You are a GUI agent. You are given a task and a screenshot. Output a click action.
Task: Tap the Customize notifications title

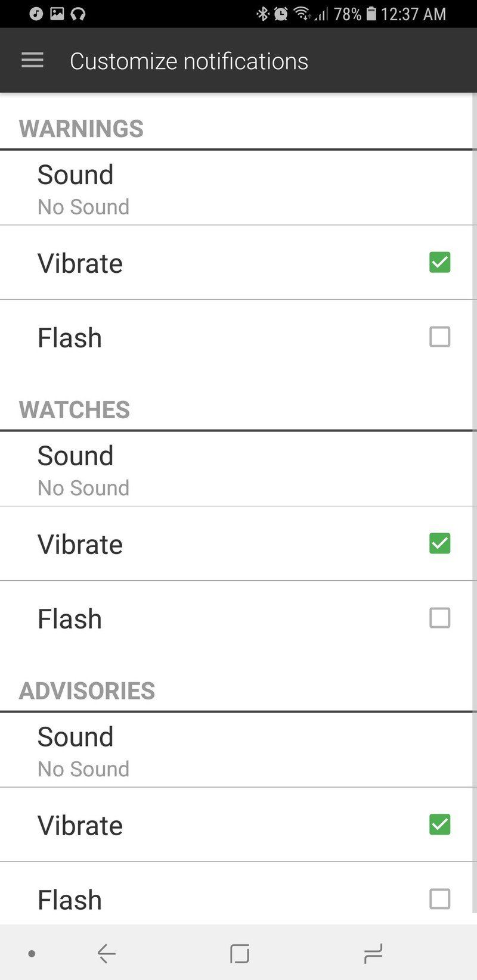[188, 61]
